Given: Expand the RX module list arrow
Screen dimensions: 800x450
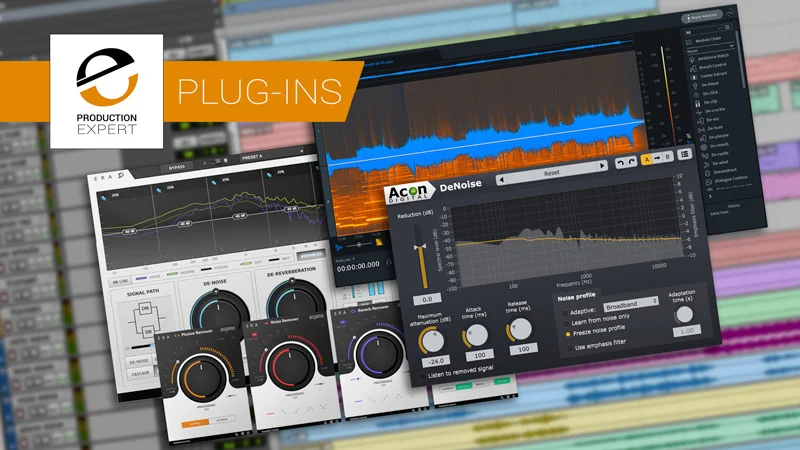Looking at the screenshot, I should click(710, 196).
